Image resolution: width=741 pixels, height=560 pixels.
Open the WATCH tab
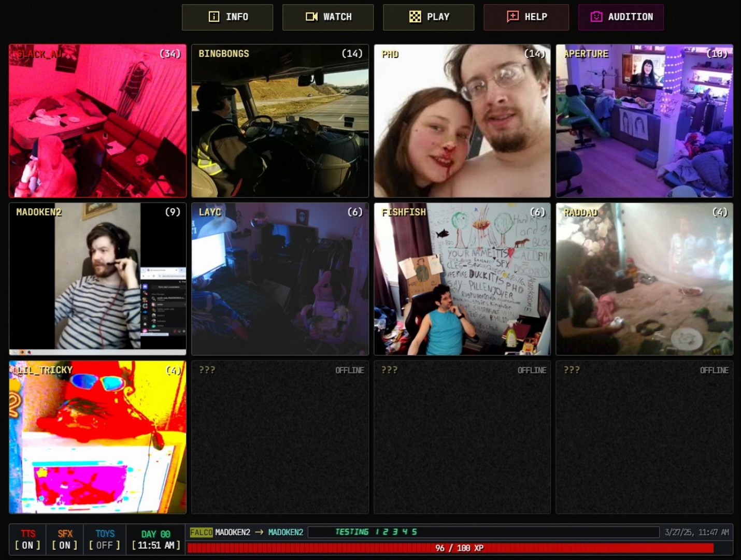(328, 17)
